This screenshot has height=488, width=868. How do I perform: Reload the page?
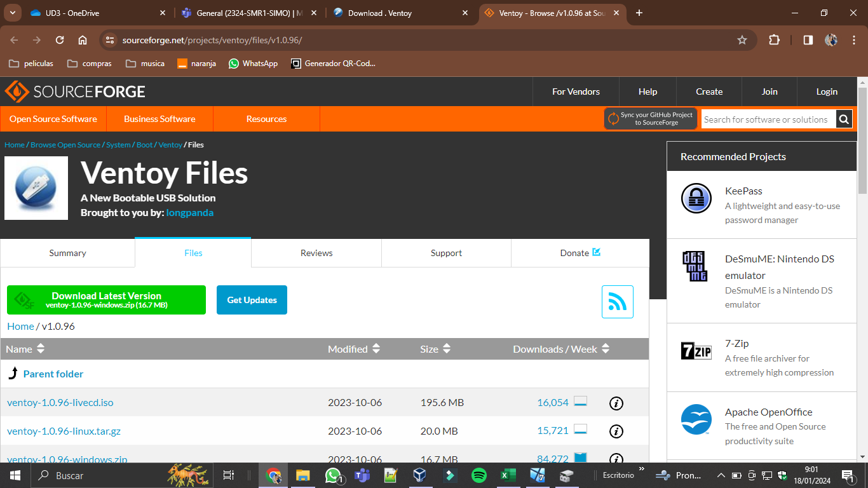[60, 40]
